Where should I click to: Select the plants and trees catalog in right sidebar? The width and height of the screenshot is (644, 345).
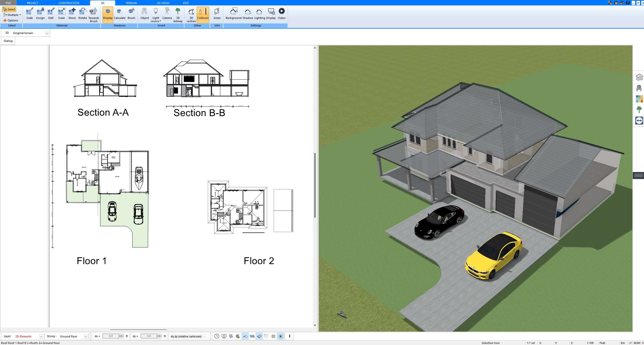(x=639, y=110)
